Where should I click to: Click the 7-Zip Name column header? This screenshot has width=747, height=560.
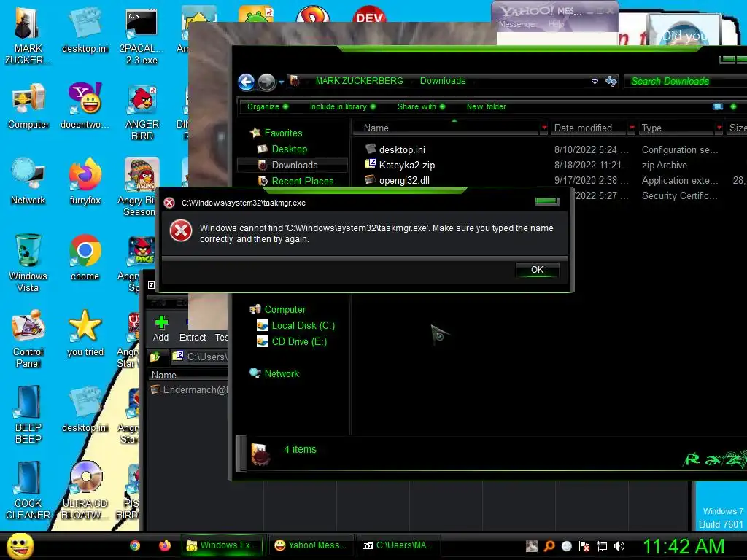point(189,376)
